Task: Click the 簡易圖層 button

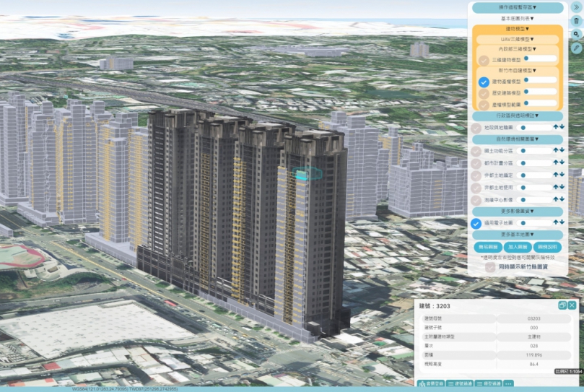Action: click(x=489, y=248)
